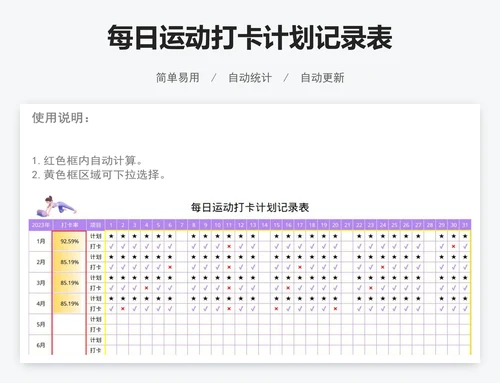
Task: Select the 打卡率 column header
Action: pos(69,225)
